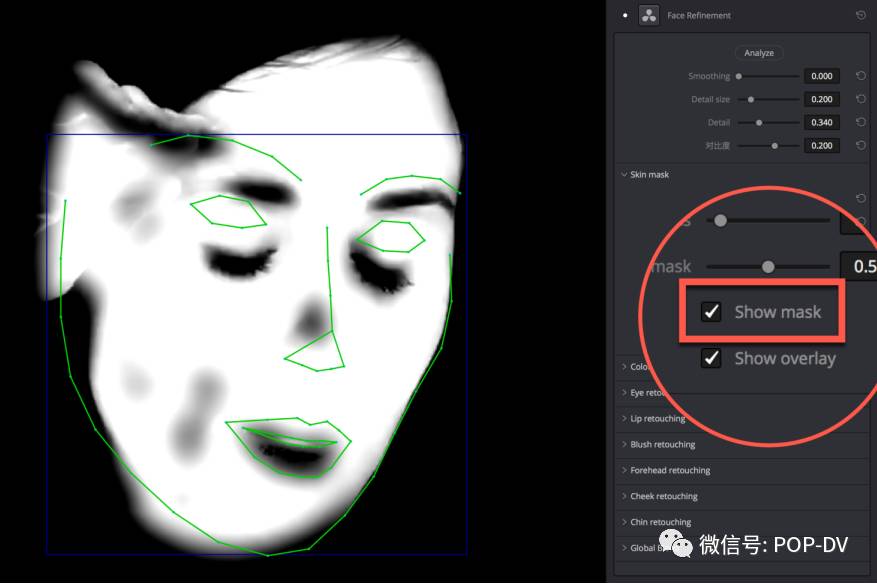Open the Cheek retouching section
The height and width of the screenshot is (584, 877).
[x=663, y=497]
